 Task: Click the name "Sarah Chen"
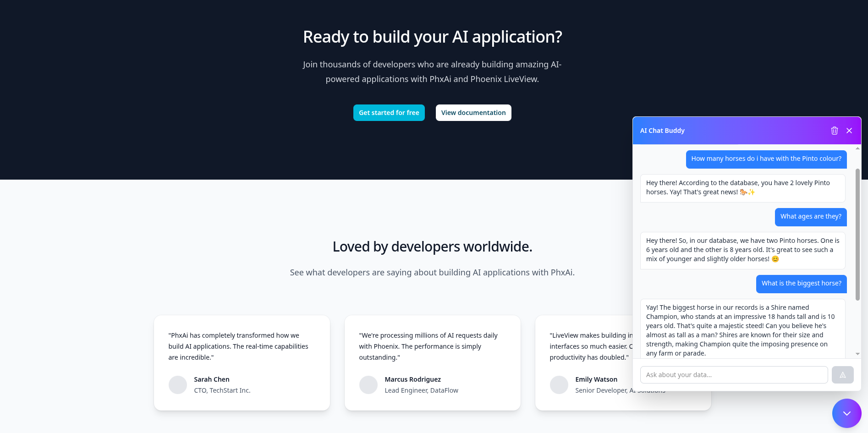pyautogui.click(x=212, y=379)
